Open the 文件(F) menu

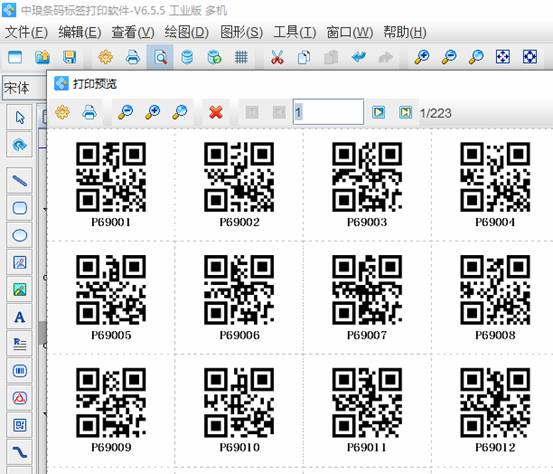coord(26,32)
